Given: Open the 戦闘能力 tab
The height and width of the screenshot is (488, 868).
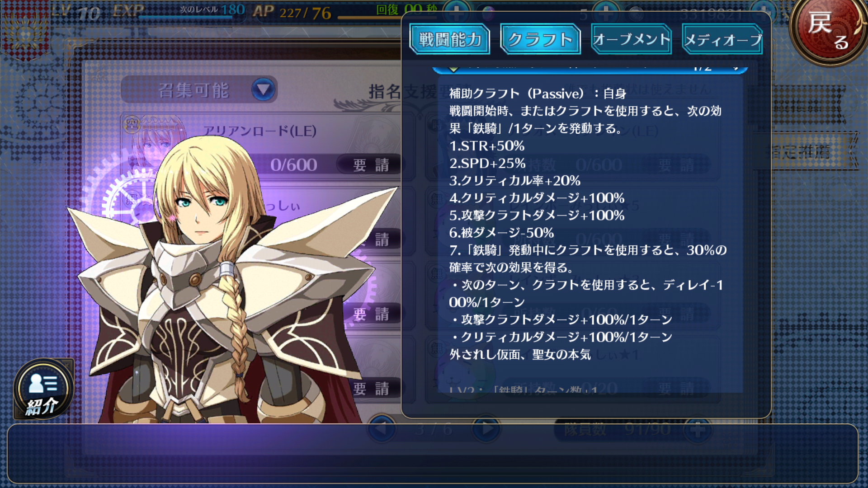Looking at the screenshot, I should (449, 39).
